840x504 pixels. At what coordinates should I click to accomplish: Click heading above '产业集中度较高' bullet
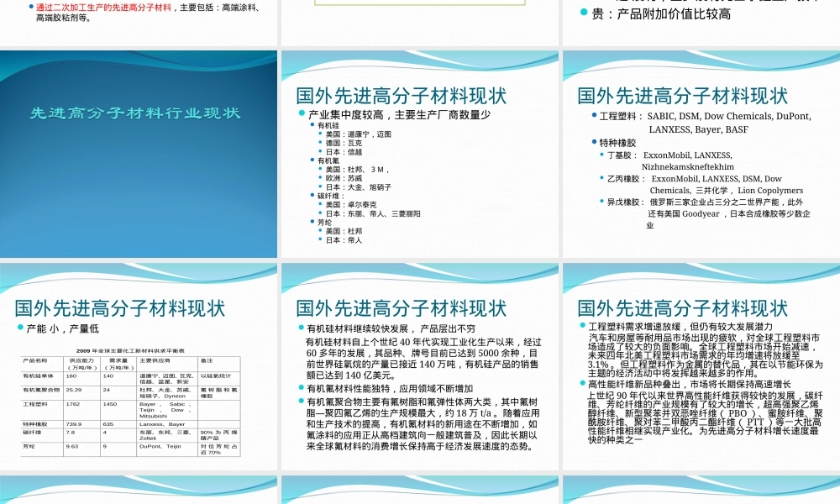401,96
